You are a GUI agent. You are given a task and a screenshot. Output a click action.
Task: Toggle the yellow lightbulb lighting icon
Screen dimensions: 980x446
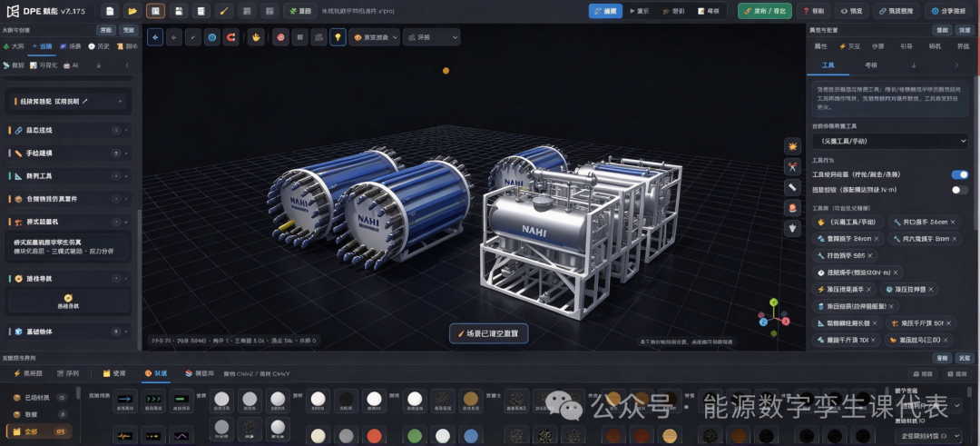coord(338,37)
